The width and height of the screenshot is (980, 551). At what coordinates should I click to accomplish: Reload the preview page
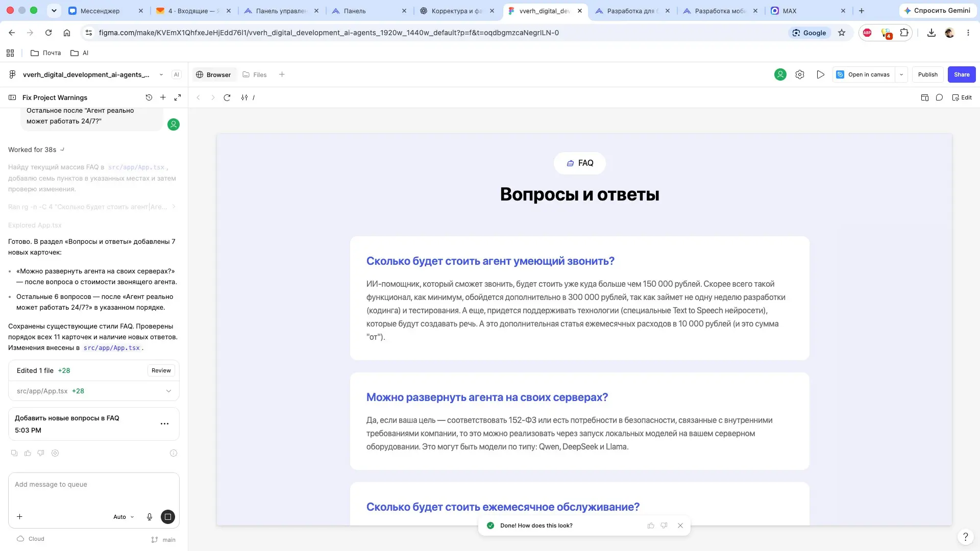[x=227, y=97]
